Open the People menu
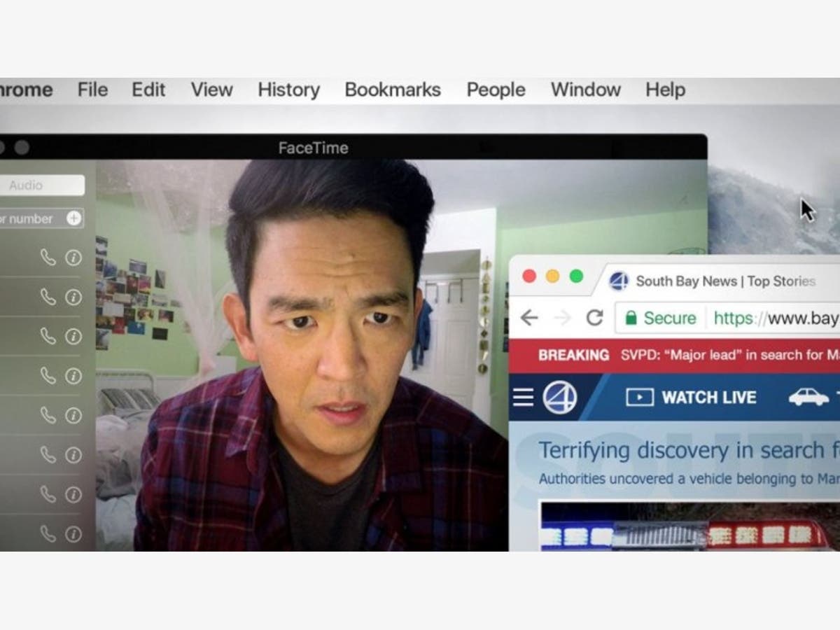Screen dimensions: 840x630 tap(496, 90)
